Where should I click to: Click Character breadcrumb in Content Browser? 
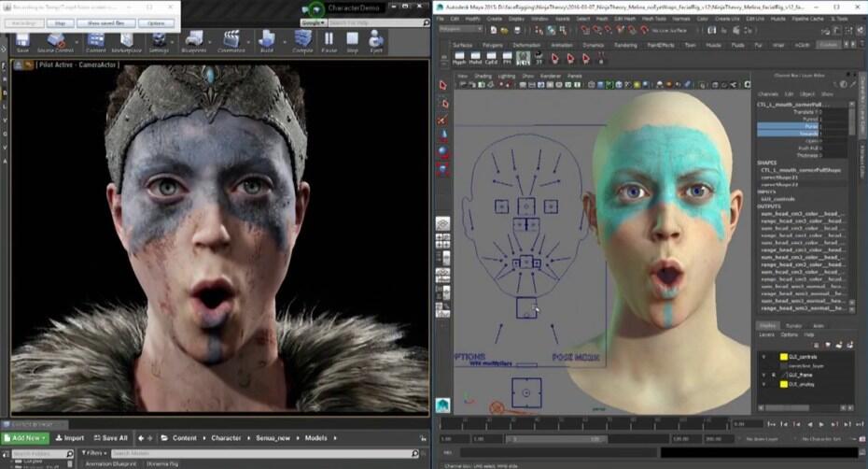[x=226, y=438]
